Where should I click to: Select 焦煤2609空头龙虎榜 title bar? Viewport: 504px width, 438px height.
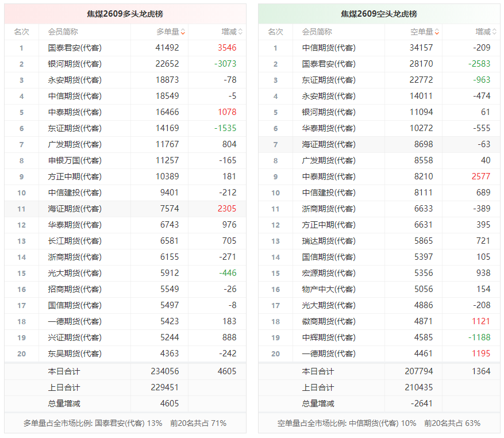(x=379, y=14)
